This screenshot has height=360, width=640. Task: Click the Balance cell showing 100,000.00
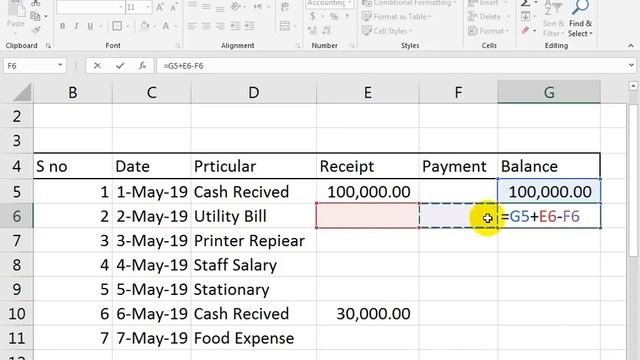pos(549,191)
